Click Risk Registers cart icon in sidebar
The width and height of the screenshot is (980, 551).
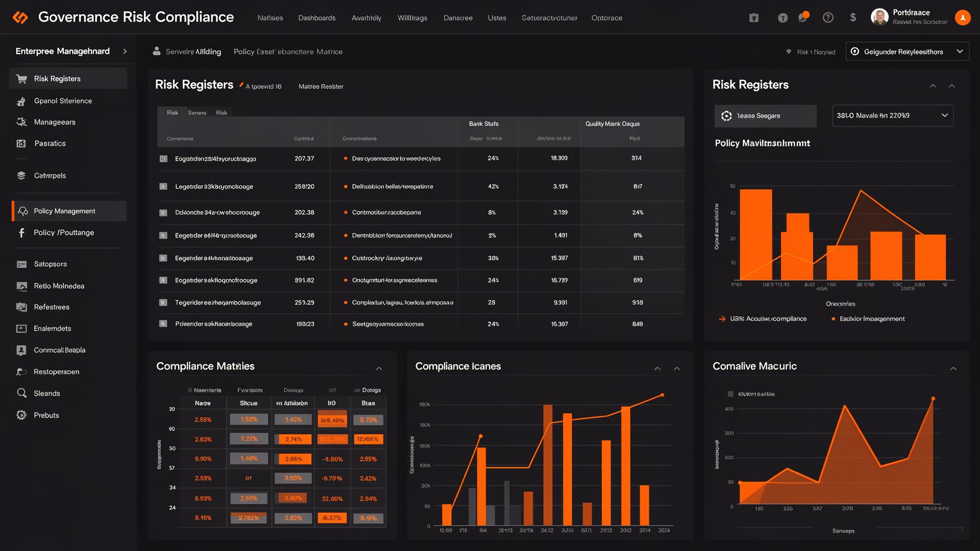(x=21, y=79)
